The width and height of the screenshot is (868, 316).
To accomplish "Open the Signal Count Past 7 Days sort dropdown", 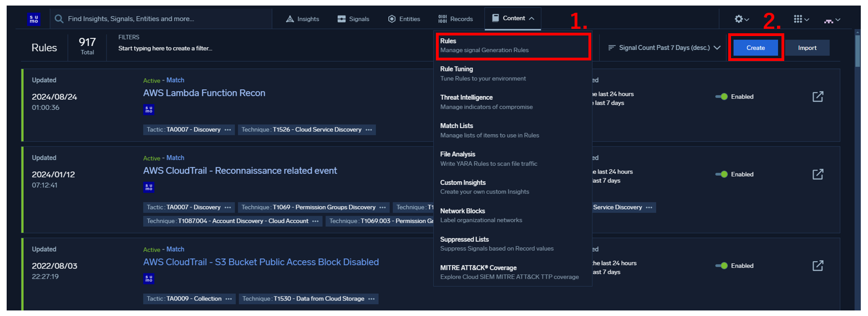I will pyautogui.click(x=664, y=48).
